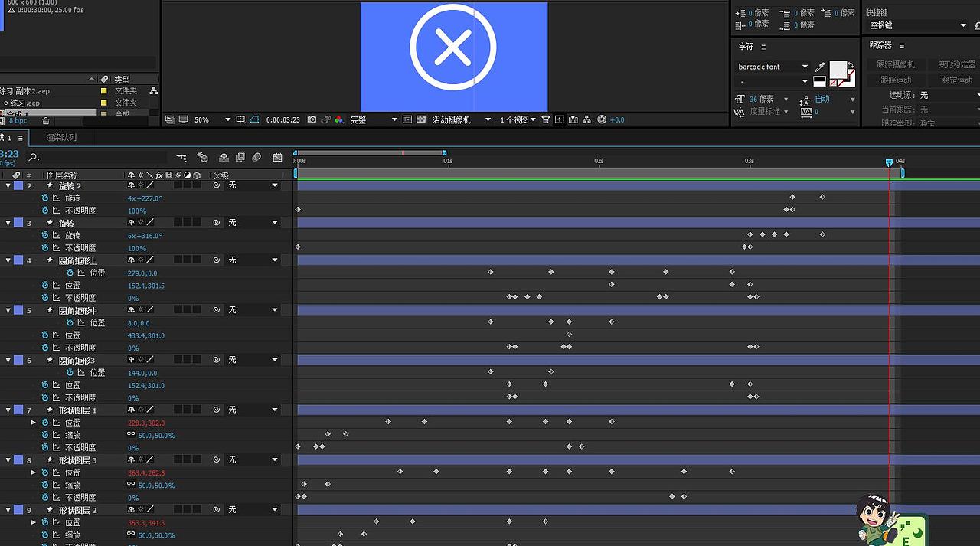The height and width of the screenshot is (546, 980).
Task: Expand 位置 property of 形状图层 2
Action: [33, 522]
